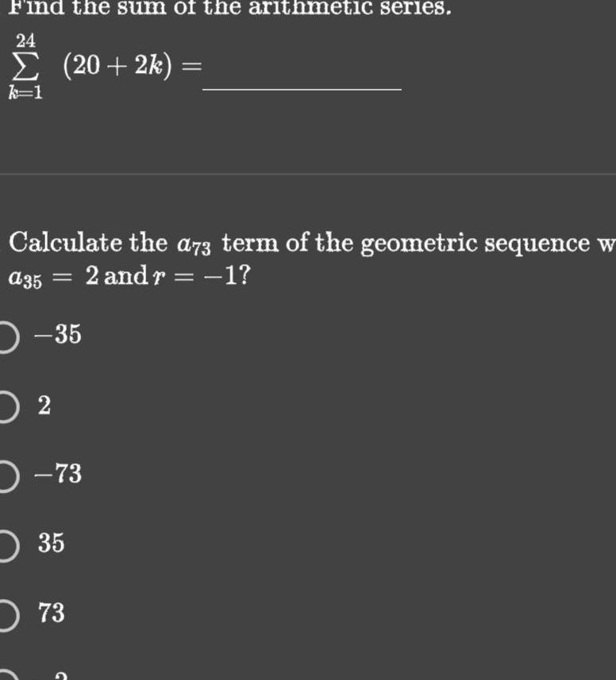This screenshot has height=680, width=616.
Task: Click the 2 answer label text
Action: pyautogui.click(x=44, y=405)
